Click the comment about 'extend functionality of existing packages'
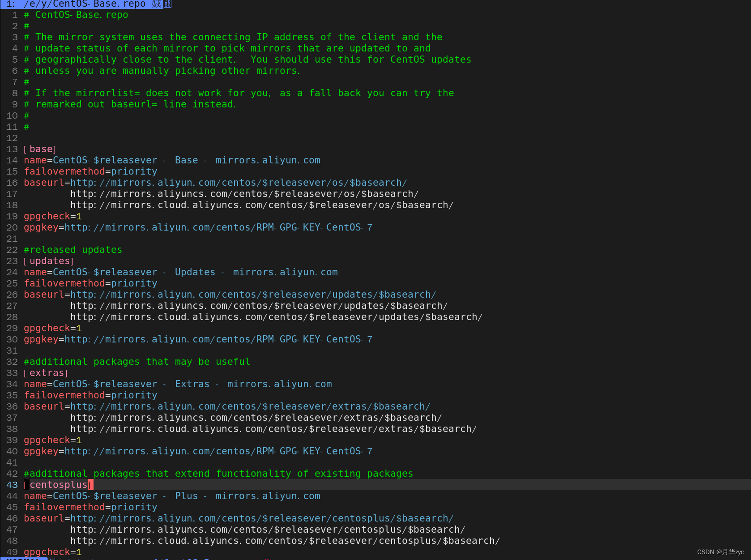The image size is (751, 560). tap(218, 474)
